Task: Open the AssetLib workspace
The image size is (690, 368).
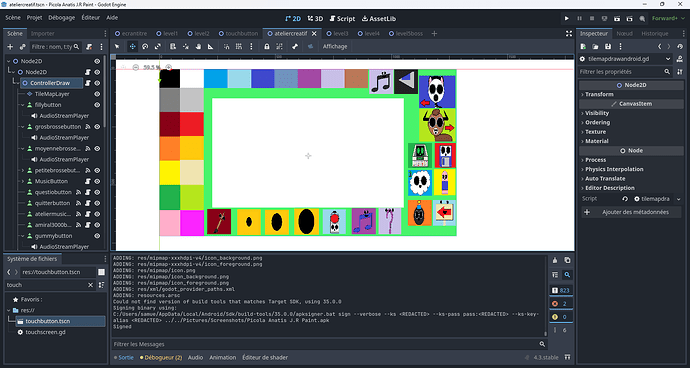Action: 378,18
